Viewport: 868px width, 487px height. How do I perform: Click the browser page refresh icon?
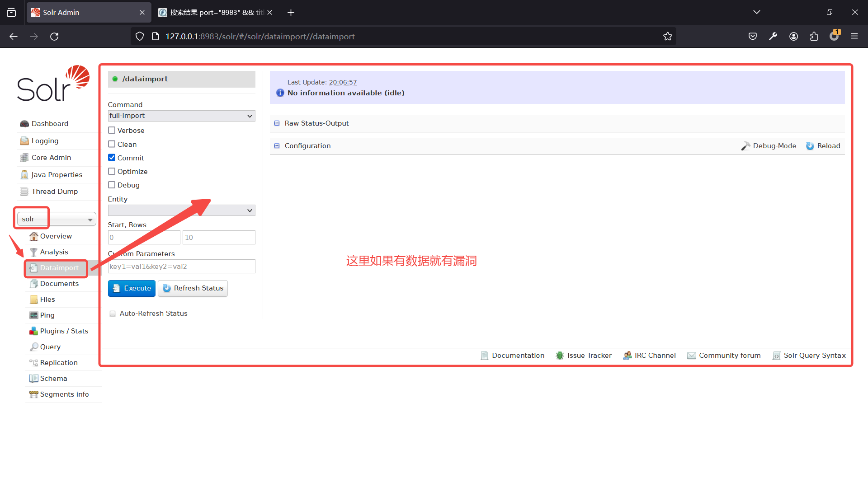[54, 37]
